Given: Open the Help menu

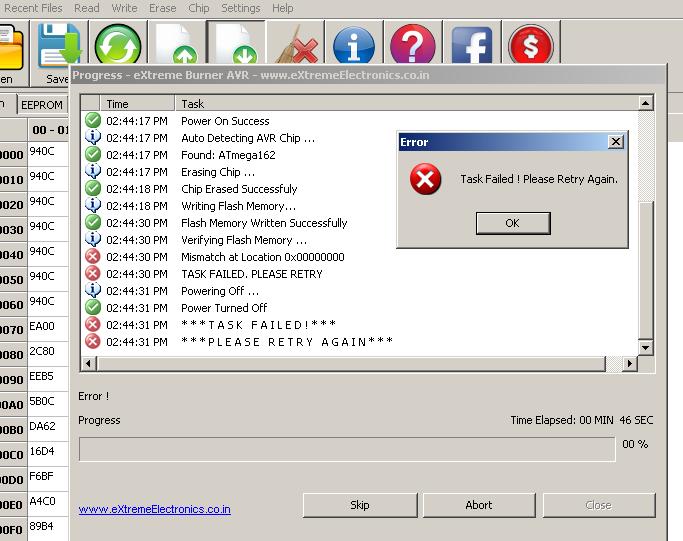Looking at the screenshot, I should pyautogui.click(x=283, y=8).
